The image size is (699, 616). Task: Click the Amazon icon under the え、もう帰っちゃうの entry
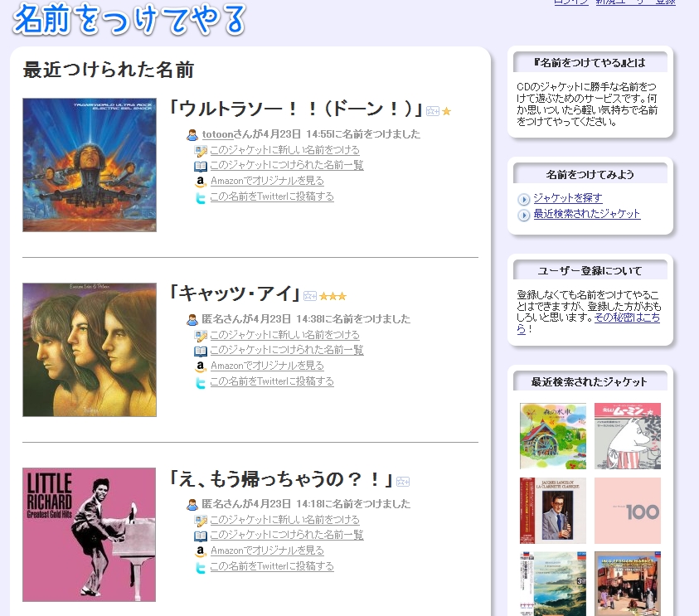click(201, 551)
